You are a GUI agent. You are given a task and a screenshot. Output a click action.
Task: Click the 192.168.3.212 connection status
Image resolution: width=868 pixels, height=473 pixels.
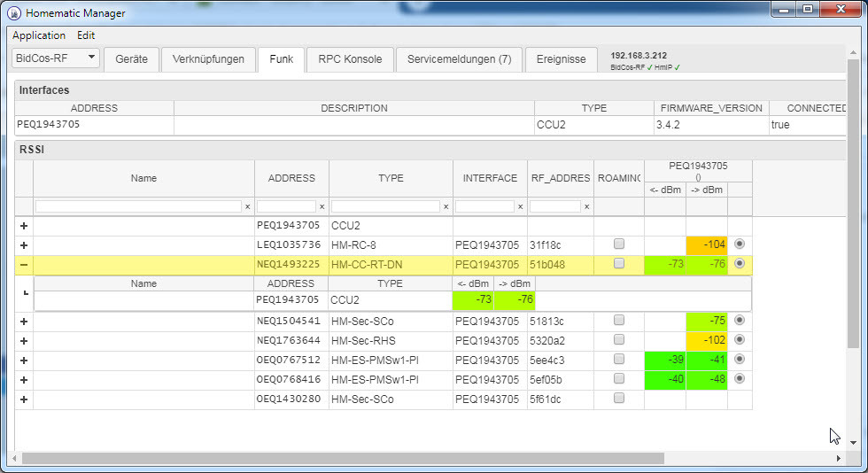645,60
